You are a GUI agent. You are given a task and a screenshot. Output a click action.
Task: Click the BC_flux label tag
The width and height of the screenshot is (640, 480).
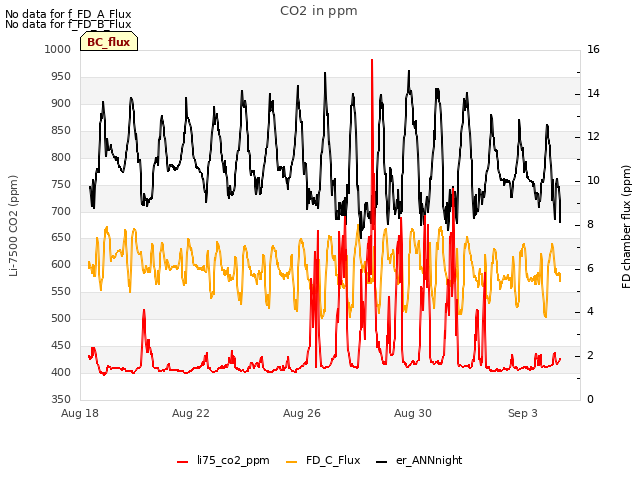pos(109,42)
